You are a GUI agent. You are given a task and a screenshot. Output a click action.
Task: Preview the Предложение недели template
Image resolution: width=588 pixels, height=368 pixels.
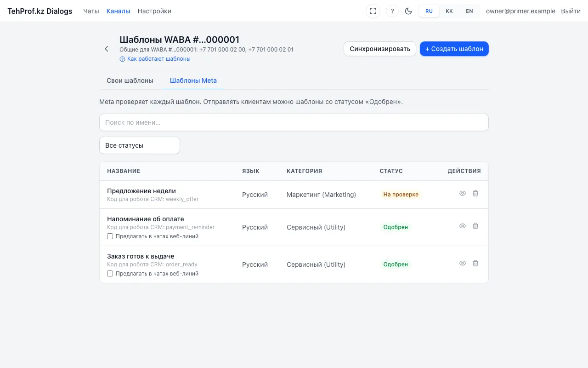[x=463, y=193]
